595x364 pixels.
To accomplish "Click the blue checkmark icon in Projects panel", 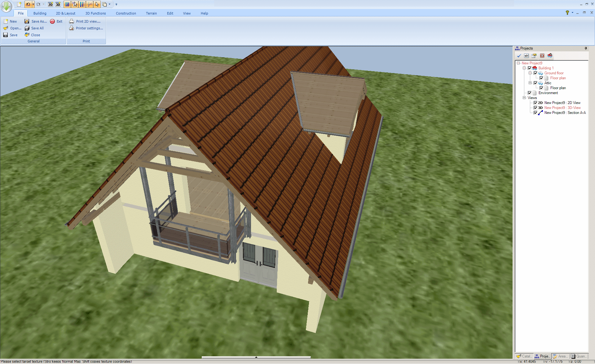I will tap(519, 56).
